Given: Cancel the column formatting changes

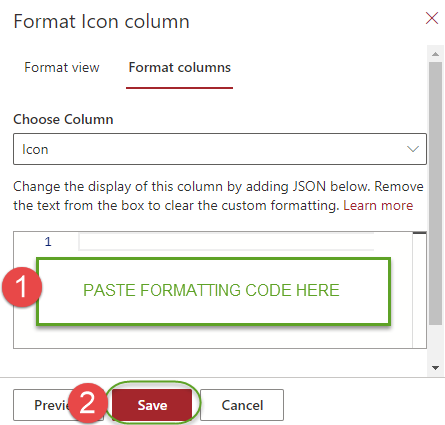Looking at the screenshot, I should point(242,405).
